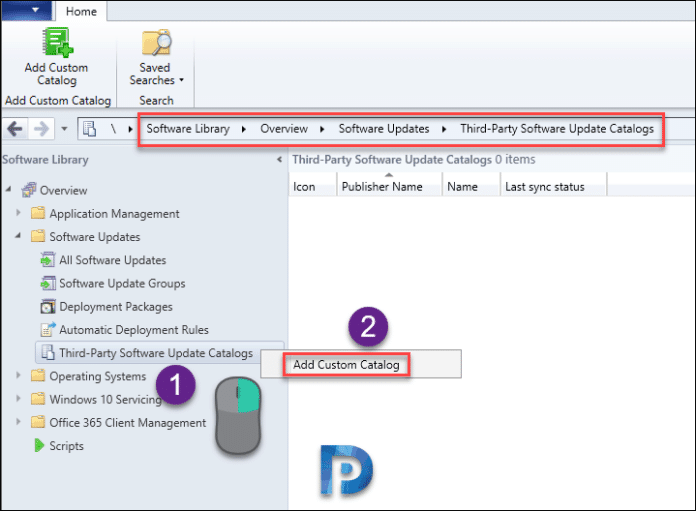Click the breadcrumb root document icon
696x511 pixels.
pos(90,129)
